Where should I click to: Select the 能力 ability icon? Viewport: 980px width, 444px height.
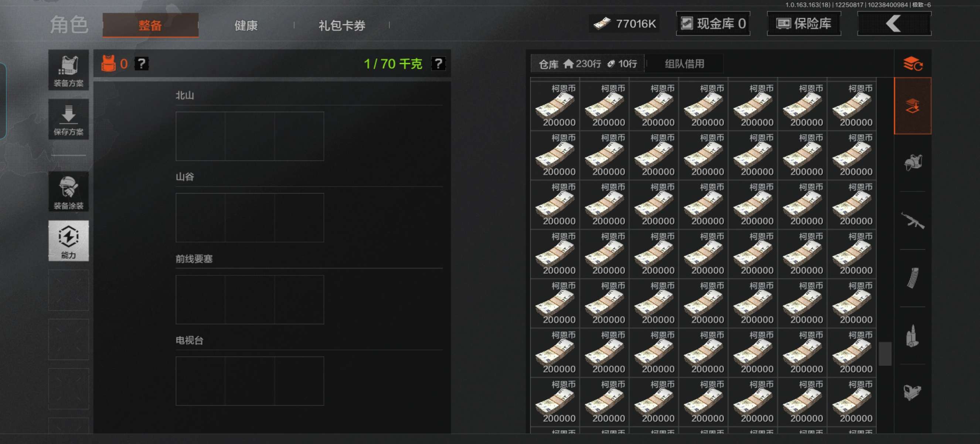(x=68, y=240)
